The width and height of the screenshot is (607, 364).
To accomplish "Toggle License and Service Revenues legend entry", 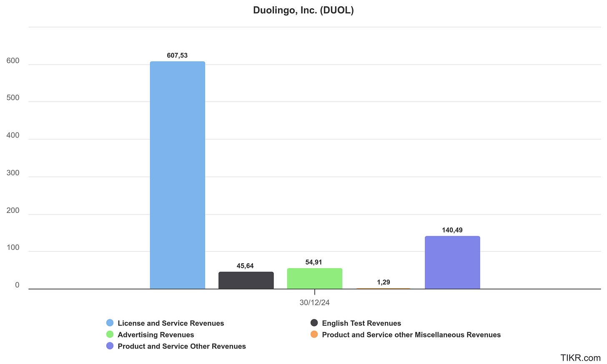I will coord(165,323).
